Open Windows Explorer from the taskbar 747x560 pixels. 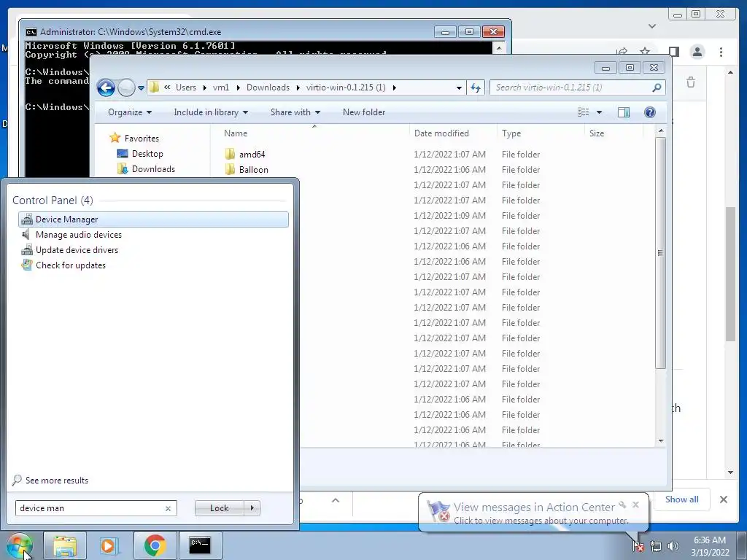click(x=65, y=545)
